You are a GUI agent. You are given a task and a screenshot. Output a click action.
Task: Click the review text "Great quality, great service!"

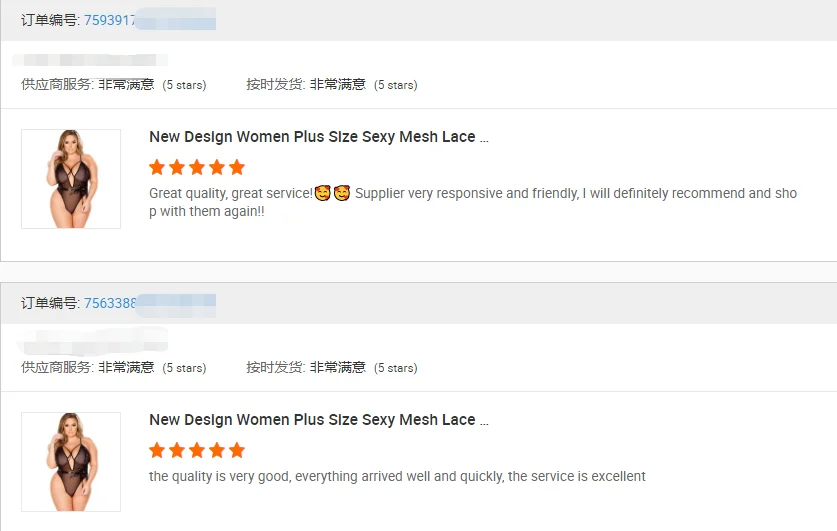coord(231,194)
